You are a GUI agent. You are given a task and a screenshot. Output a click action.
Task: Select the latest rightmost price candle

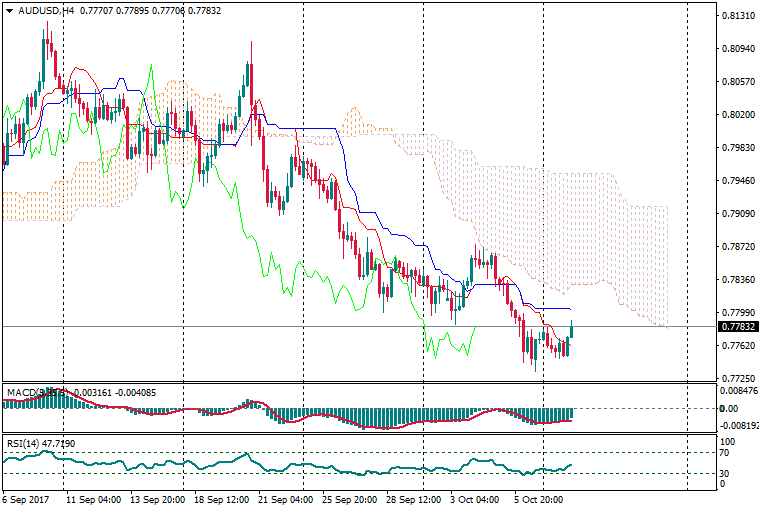coord(572,331)
